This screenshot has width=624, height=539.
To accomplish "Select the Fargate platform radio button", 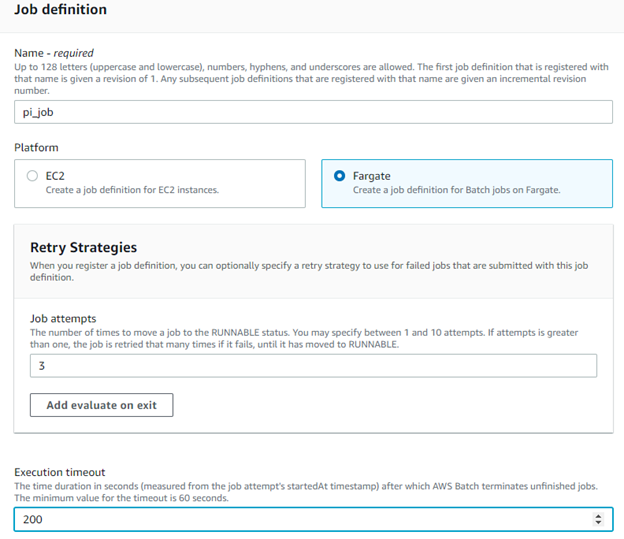I will (340, 175).
